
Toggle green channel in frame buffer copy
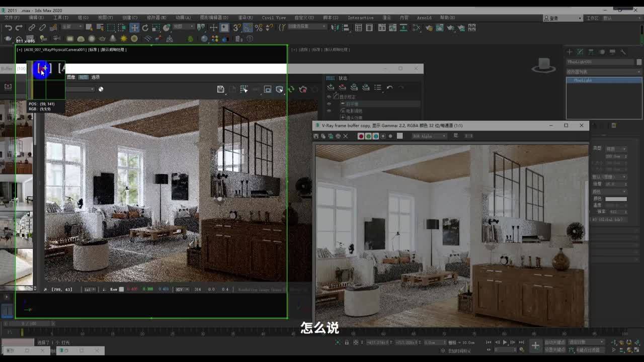click(x=368, y=136)
